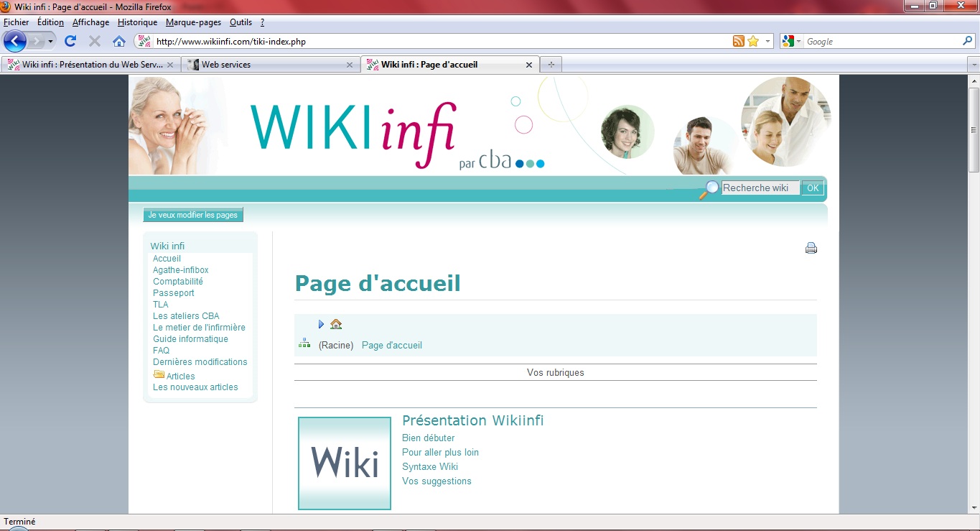Open the Agathe-infibox link

pos(181,270)
